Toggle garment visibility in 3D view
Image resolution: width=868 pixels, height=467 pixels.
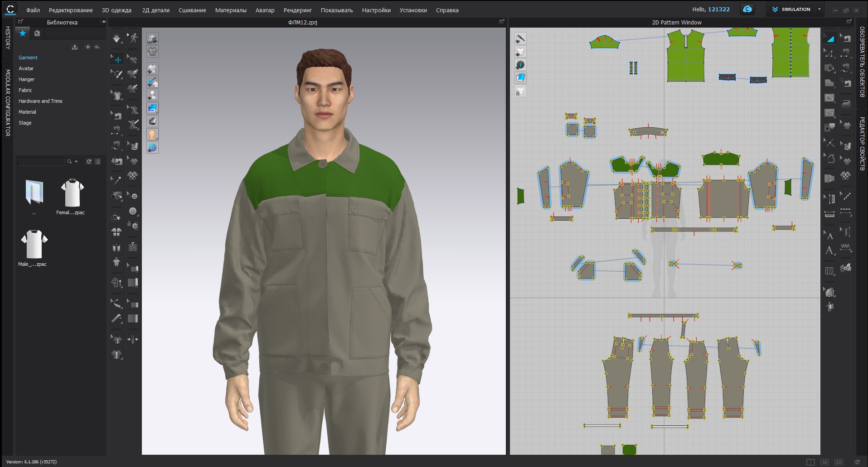pos(152,69)
